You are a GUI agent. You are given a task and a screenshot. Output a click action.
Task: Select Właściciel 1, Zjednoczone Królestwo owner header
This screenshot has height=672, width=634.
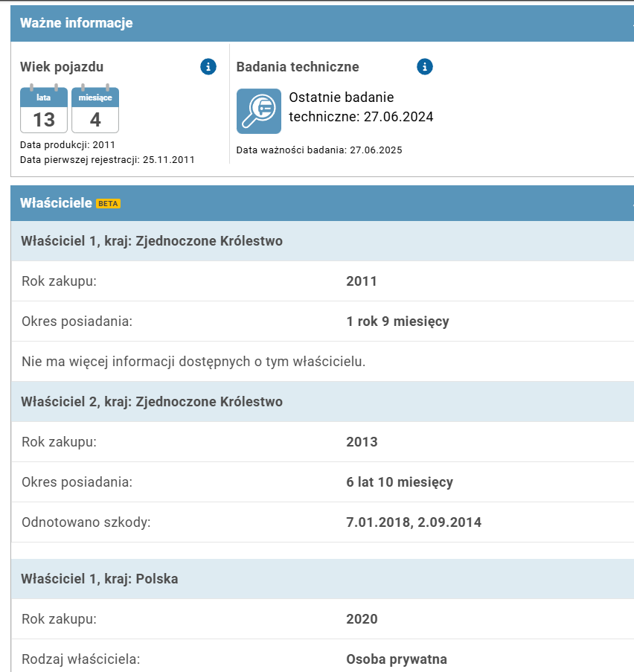tap(152, 241)
